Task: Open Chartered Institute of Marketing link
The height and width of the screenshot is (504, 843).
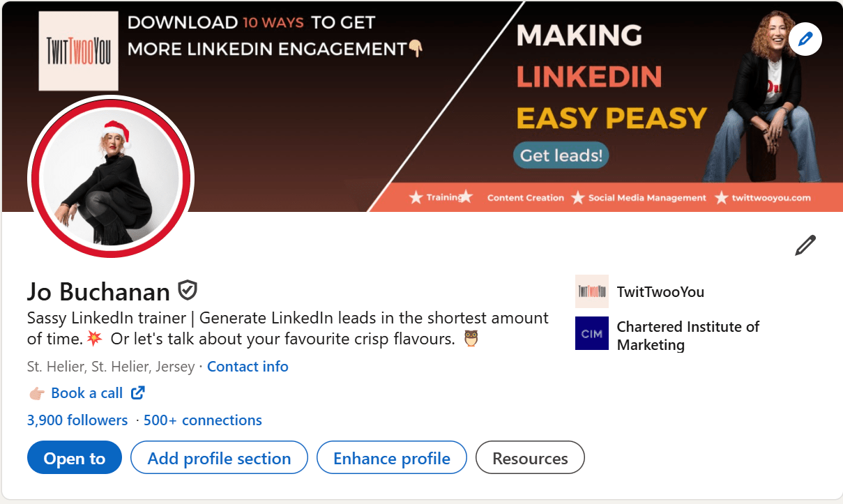Action: 688,335
